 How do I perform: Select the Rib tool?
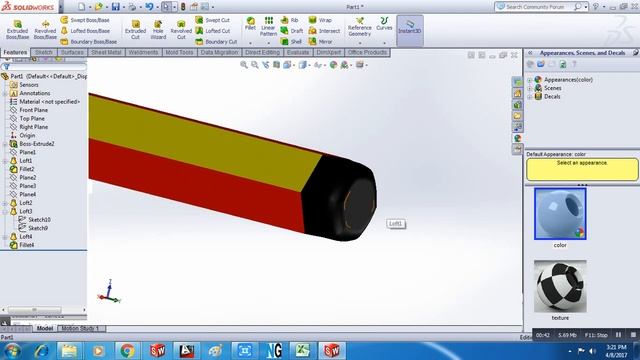pos(289,20)
